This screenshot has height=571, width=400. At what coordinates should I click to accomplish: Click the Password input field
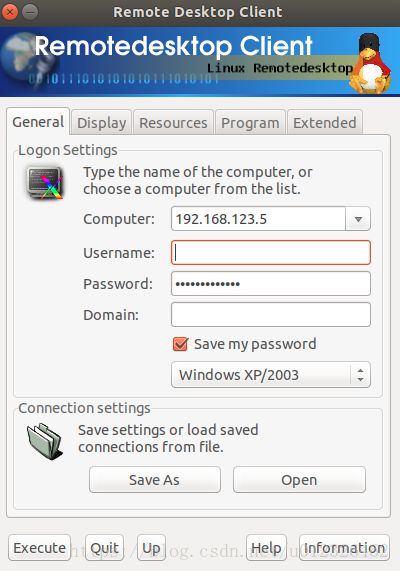pyautogui.click(x=271, y=283)
